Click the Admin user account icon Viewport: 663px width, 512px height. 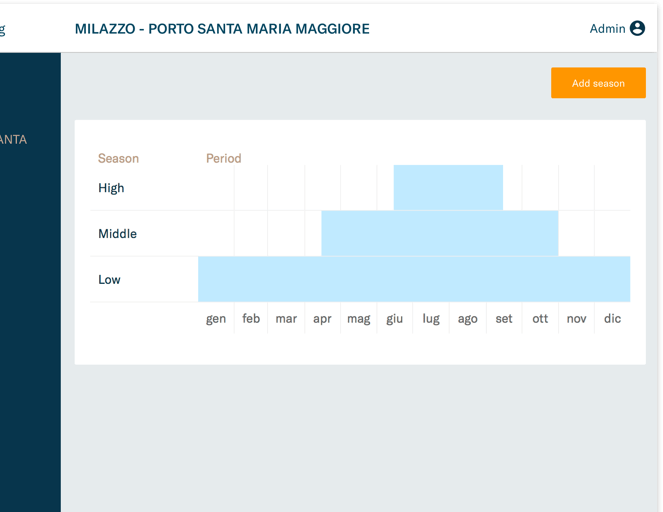637,28
